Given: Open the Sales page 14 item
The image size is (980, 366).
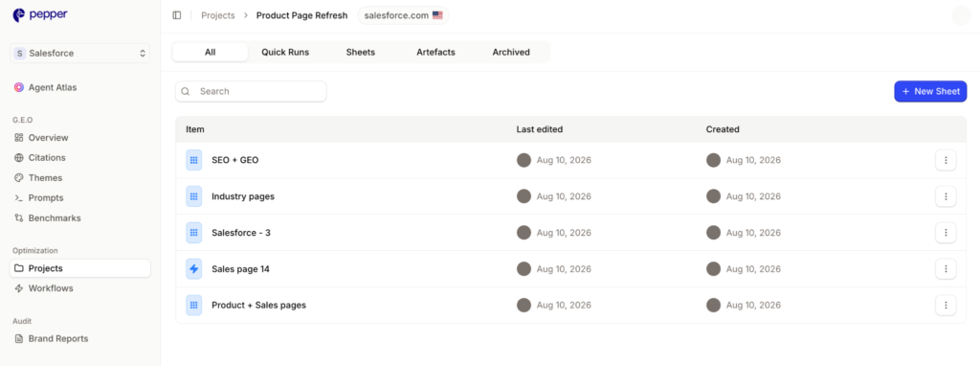Looking at the screenshot, I should (240, 269).
